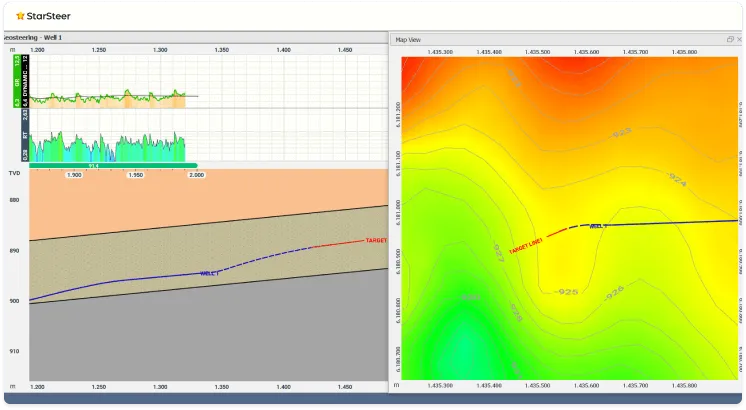Screen dimensions: 746x410
Task: Click the green 91.4 segment slider bar
Action: pyautogui.click(x=113, y=166)
